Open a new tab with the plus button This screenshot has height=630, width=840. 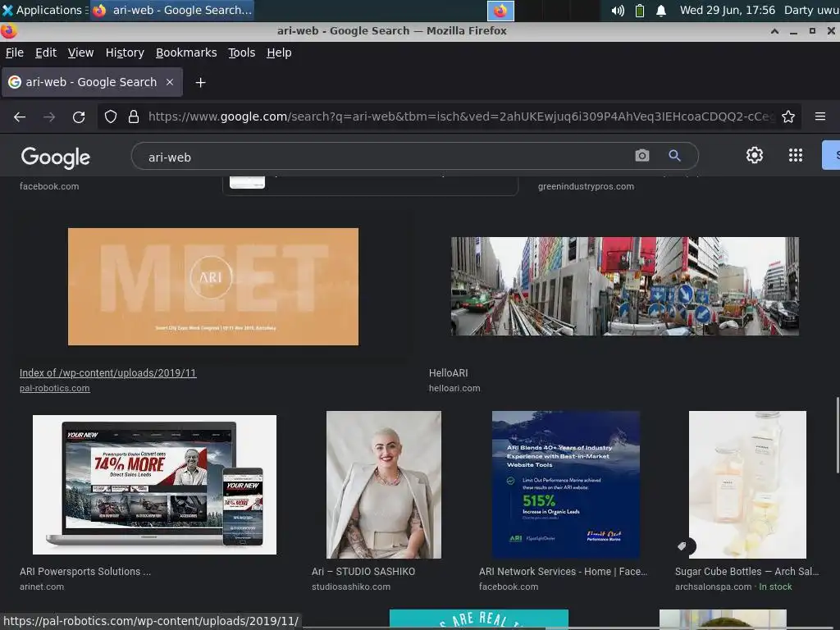[200, 83]
